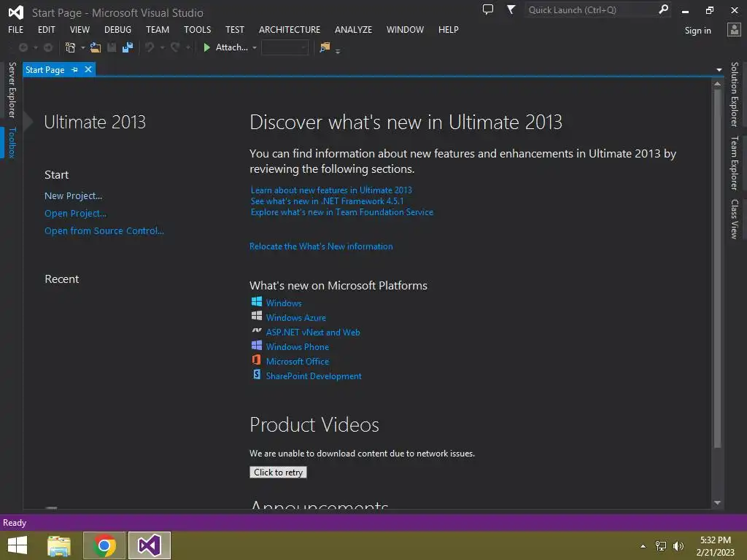Close the Start Page tab
747x560 pixels.
[x=88, y=69]
